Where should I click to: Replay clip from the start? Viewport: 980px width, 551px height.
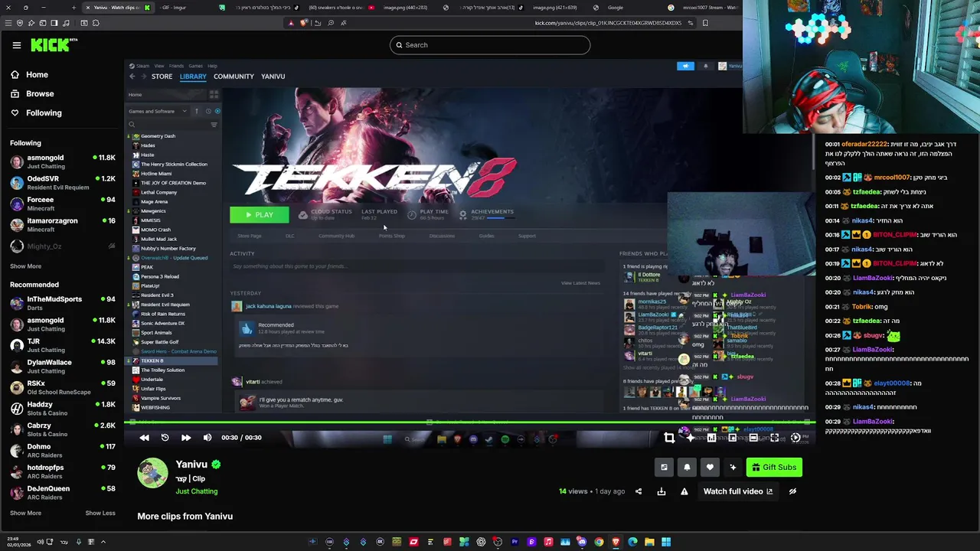click(165, 438)
